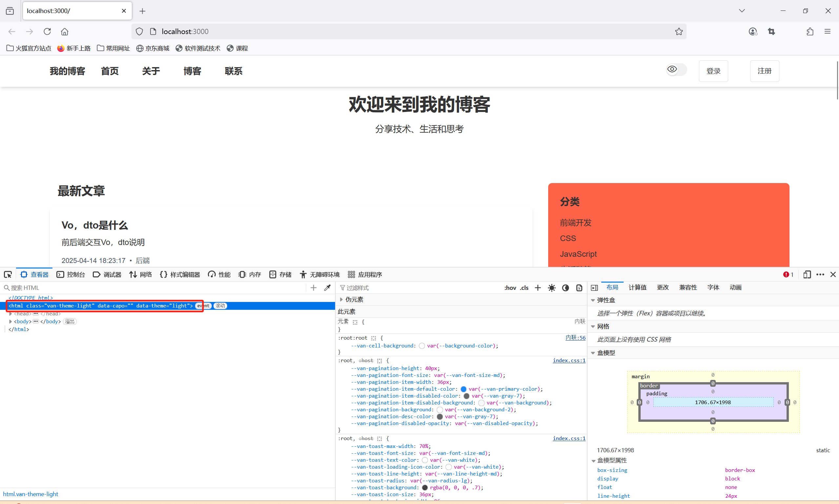Click the 登录 button
Image resolution: width=839 pixels, height=504 pixels.
713,71
